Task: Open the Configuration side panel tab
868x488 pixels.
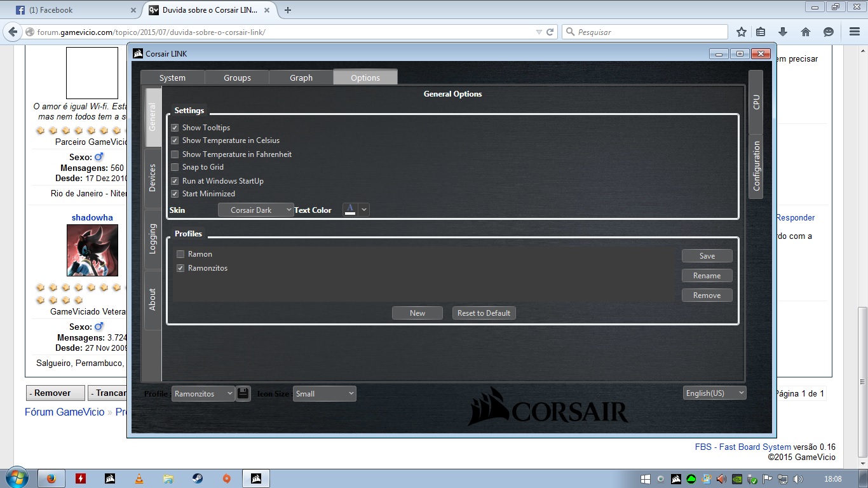Action: (756, 166)
